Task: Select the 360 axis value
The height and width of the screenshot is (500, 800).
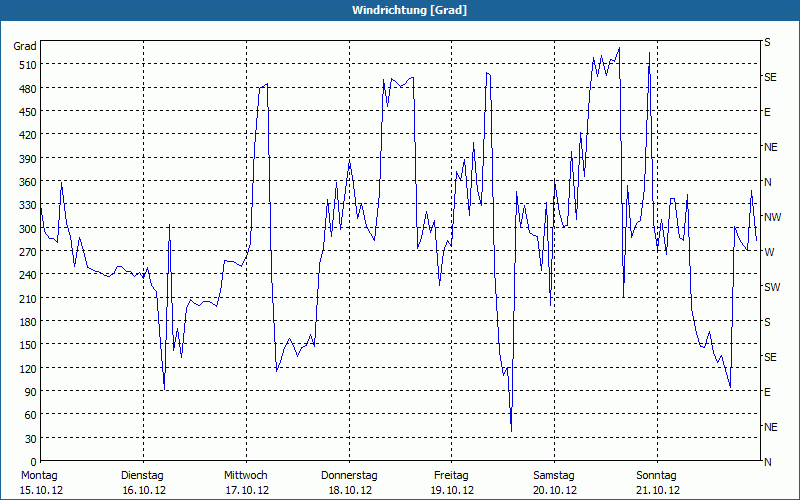Action: (28, 182)
